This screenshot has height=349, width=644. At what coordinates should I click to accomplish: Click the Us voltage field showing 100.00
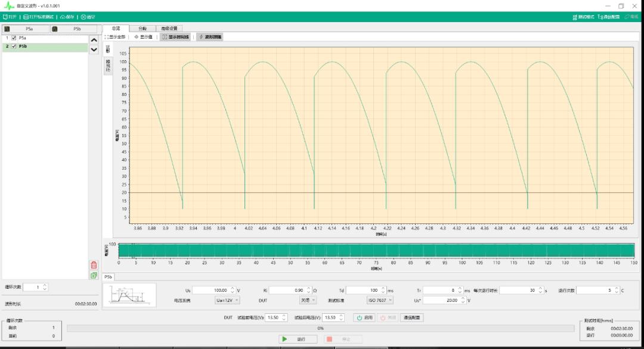click(214, 290)
